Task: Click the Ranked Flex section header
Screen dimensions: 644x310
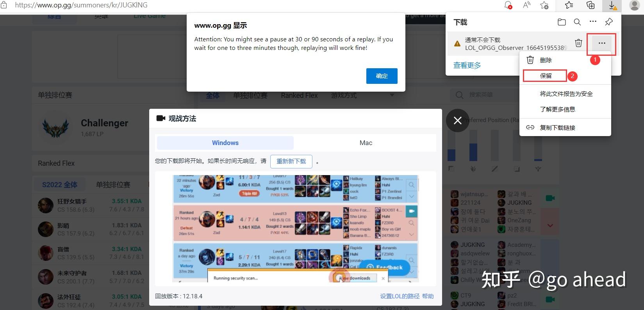Action: (x=56, y=163)
